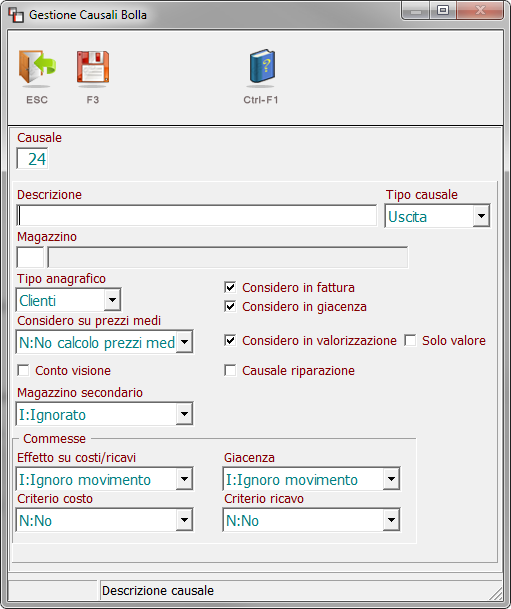511x609 pixels.
Task: Click the window icon in title bar
Action: coord(16,15)
